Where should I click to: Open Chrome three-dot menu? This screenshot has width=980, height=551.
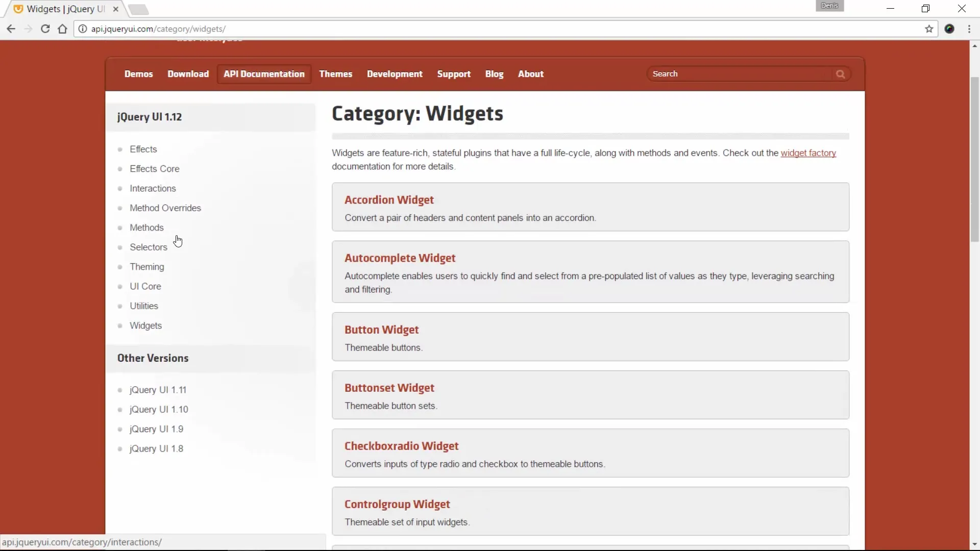click(x=969, y=29)
